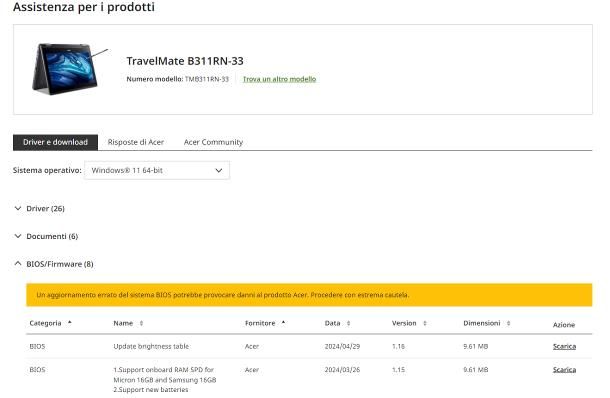Click the TravelMate laptop product image
Screen dimensions: 610x398
point(69,69)
